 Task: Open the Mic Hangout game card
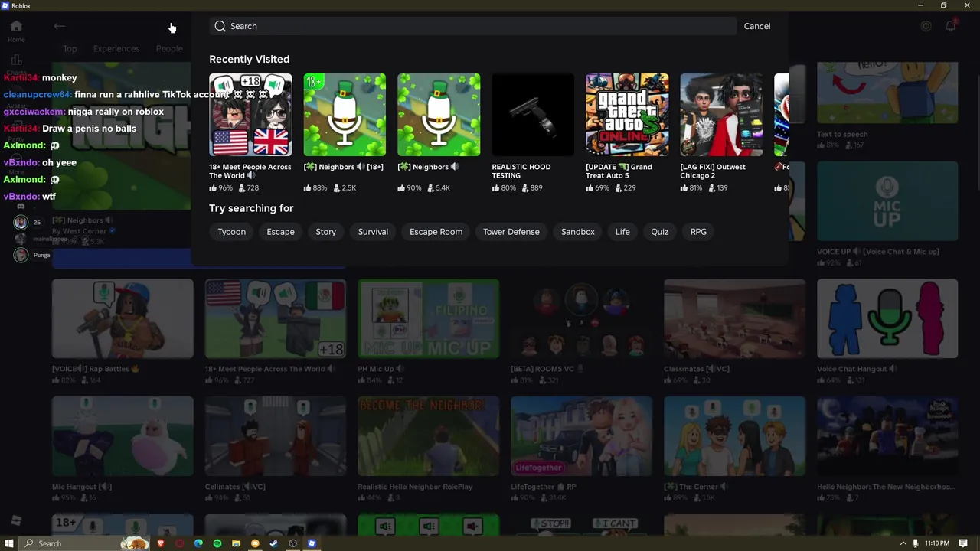click(122, 436)
